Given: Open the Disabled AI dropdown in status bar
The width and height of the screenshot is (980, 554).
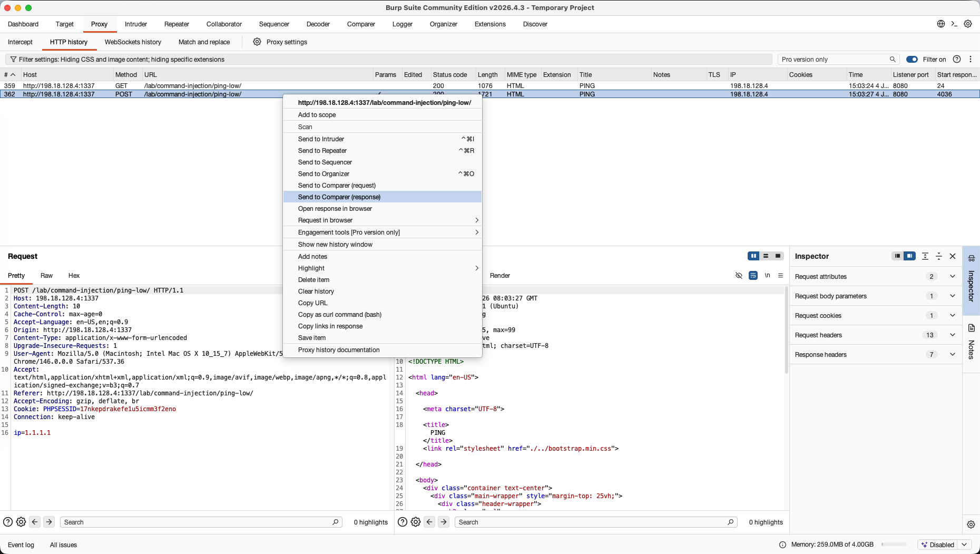Looking at the screenshot, I should 945,545.
